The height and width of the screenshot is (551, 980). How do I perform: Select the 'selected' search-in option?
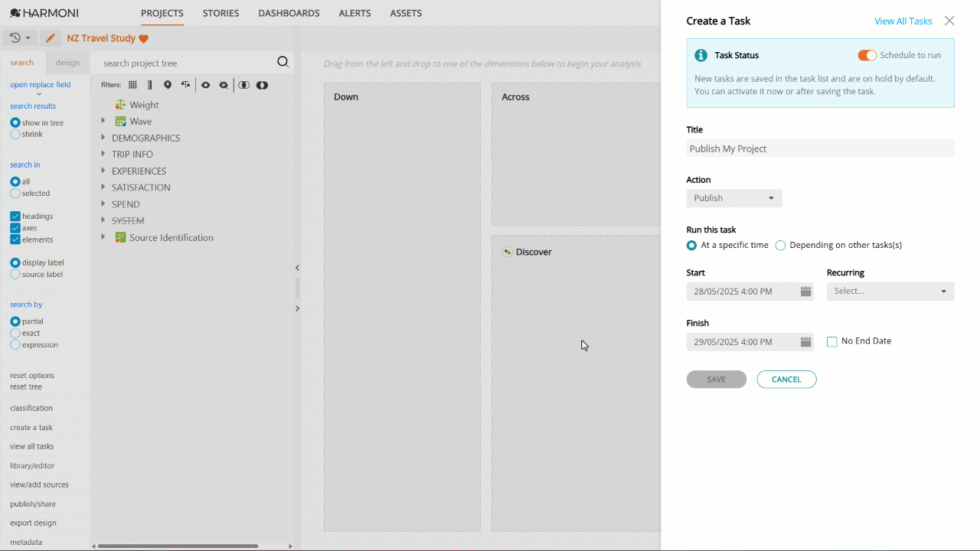coord(15,193)
